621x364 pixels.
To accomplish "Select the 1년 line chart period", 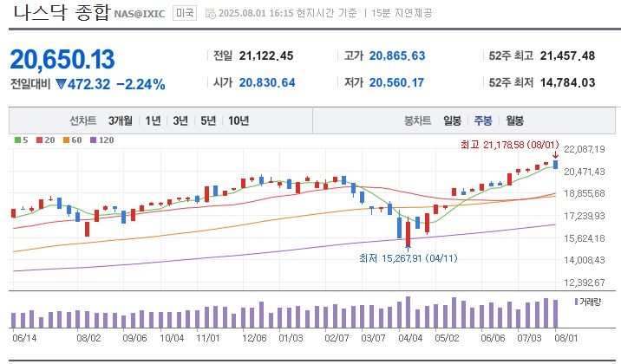I will click(153, 120).
